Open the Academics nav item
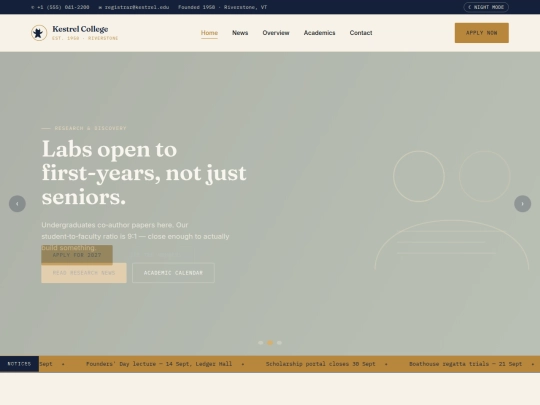Screen dimensions: 540x405 point(320,33)
